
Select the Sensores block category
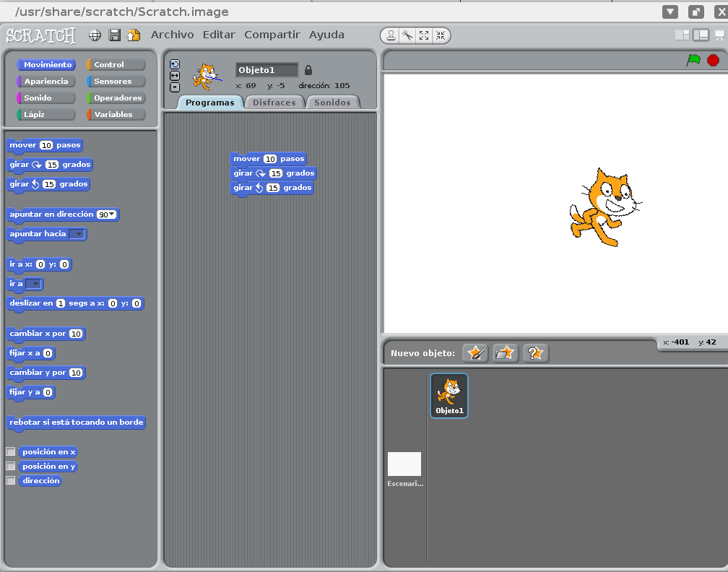tap(116, 81)
